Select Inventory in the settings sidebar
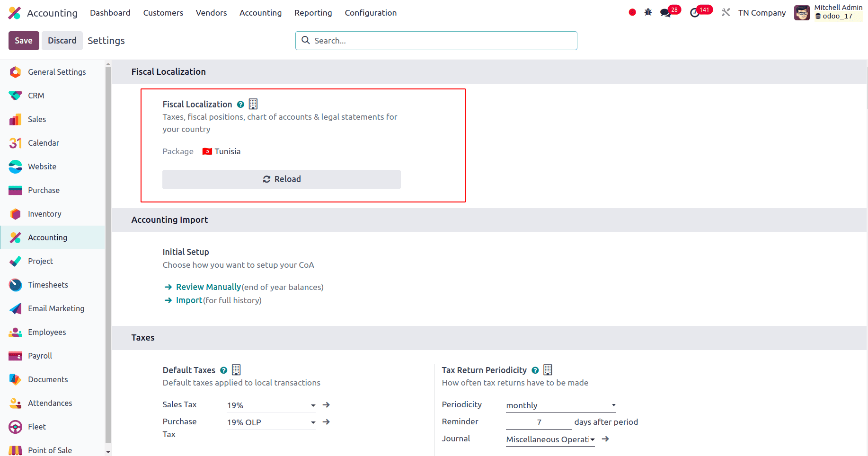 coord(44,214)
